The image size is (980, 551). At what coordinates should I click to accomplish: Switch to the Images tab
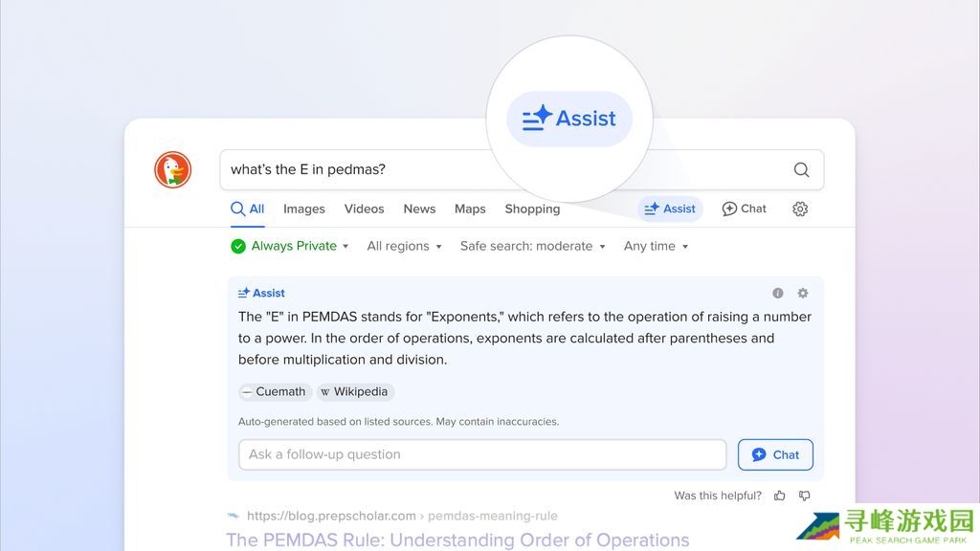pyautogui.click(x=303, y=209)
